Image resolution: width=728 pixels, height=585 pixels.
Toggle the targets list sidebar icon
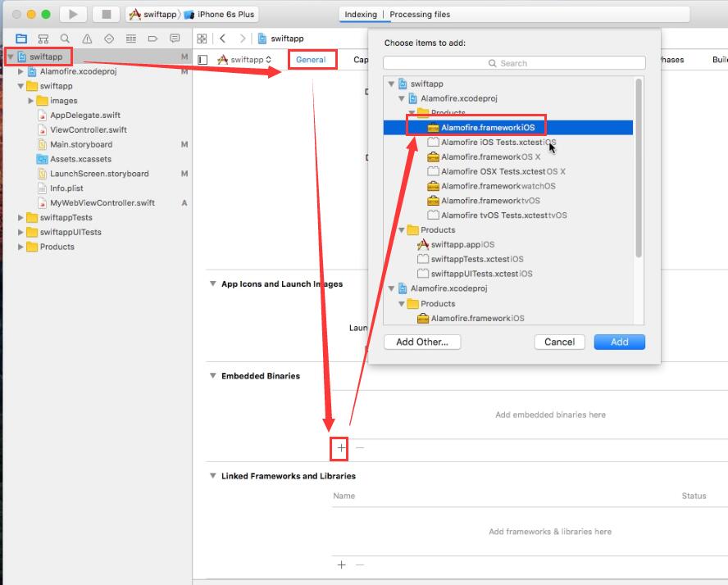pyautogui.click(x=202, y=60)
